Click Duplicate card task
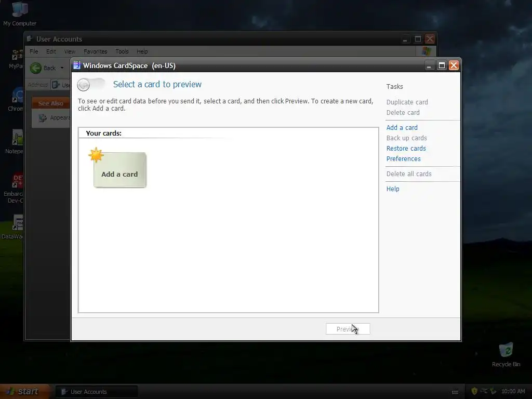Image resolution: width=532 pixels, height=399 pixels. coord(407,102)
